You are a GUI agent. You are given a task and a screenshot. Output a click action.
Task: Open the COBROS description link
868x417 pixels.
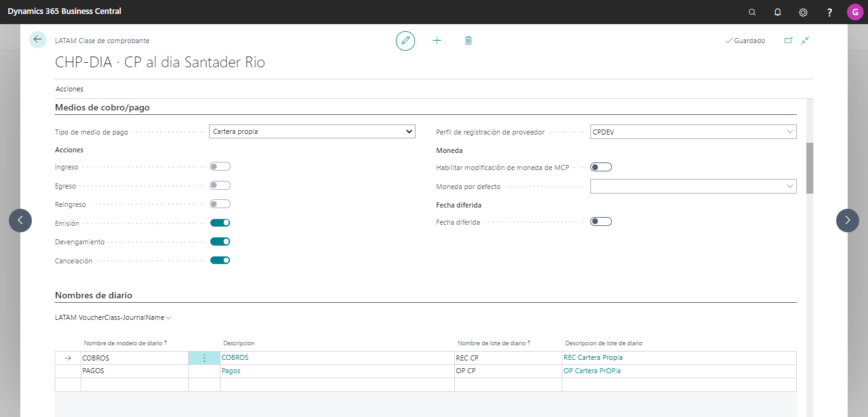(235, 357)
